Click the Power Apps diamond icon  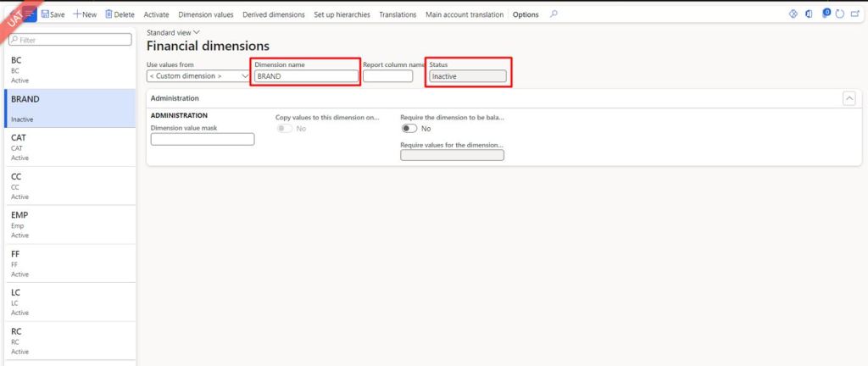(793, 14)
